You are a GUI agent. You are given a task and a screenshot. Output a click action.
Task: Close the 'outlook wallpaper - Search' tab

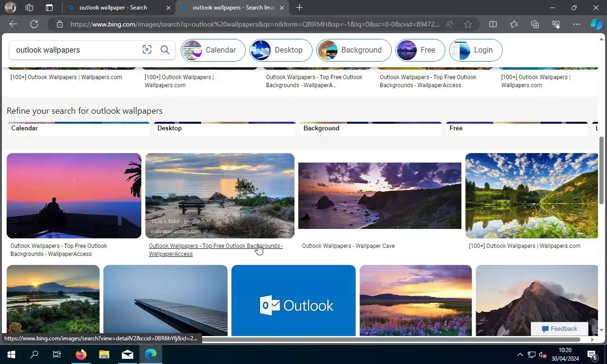(x=169, y=8)
